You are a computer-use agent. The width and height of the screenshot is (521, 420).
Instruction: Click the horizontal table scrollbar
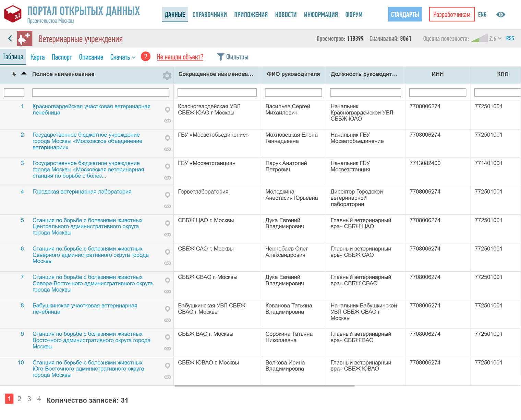[264, 386]
